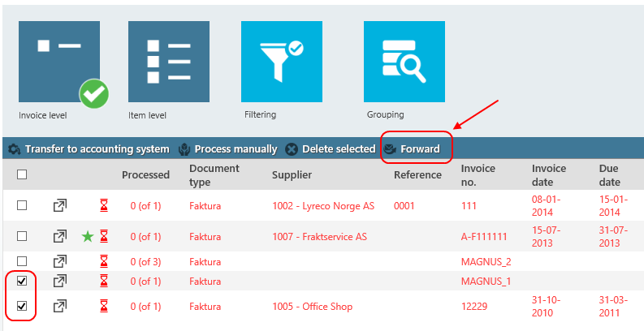The height and width of the screenshot is (331, 644).
Task: Uncheck the MAGNUS_1 invoice checkbox
Action: coord(22,281)
